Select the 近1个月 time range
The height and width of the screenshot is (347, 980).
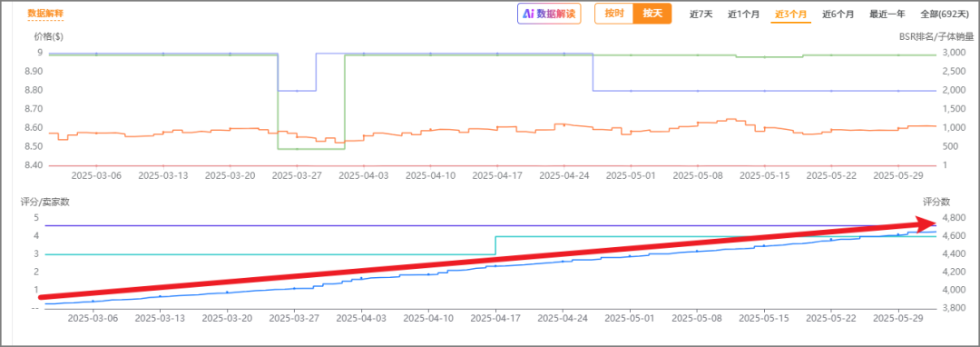[744, 14]
